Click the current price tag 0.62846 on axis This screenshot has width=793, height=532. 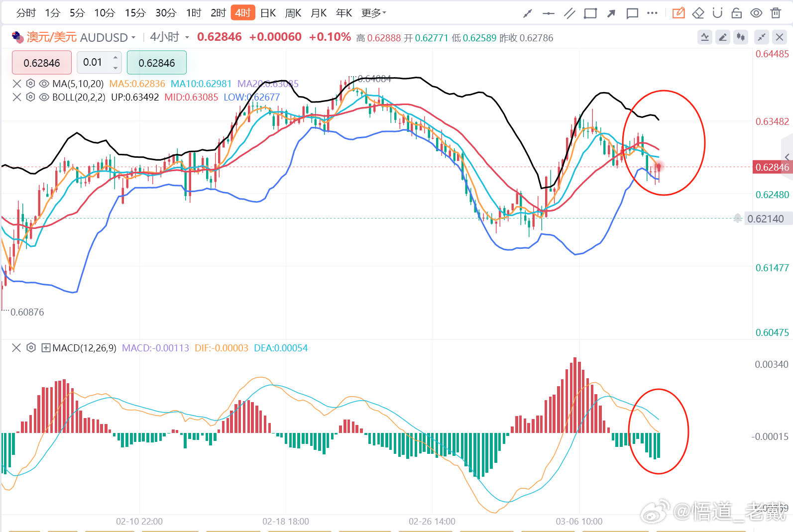(772, 167)
